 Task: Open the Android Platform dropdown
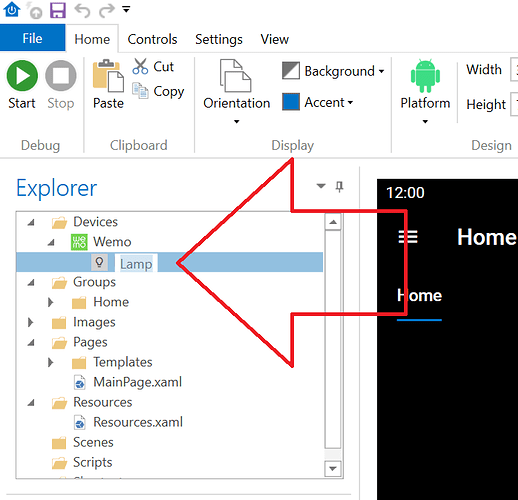[425, 91]
